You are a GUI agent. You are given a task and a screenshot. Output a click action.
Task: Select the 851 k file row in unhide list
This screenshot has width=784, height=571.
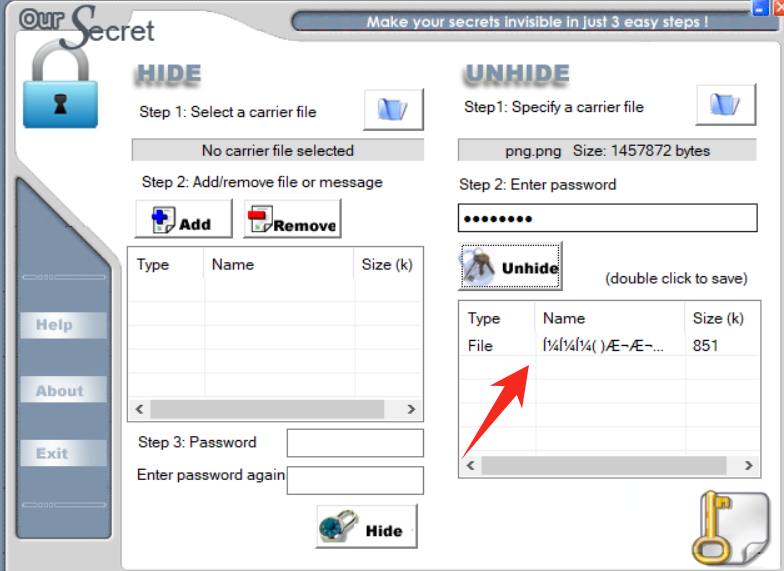pyautogui.click(x=610, y=345)
